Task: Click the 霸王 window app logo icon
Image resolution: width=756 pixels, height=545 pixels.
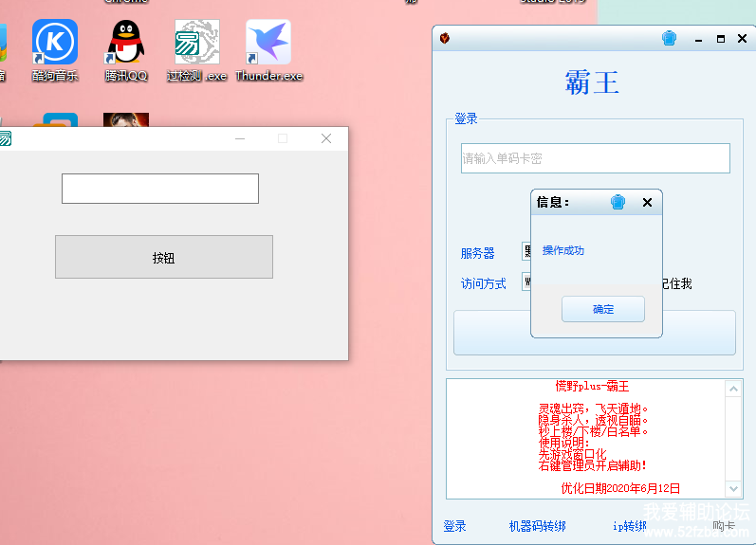Action: 445,38
